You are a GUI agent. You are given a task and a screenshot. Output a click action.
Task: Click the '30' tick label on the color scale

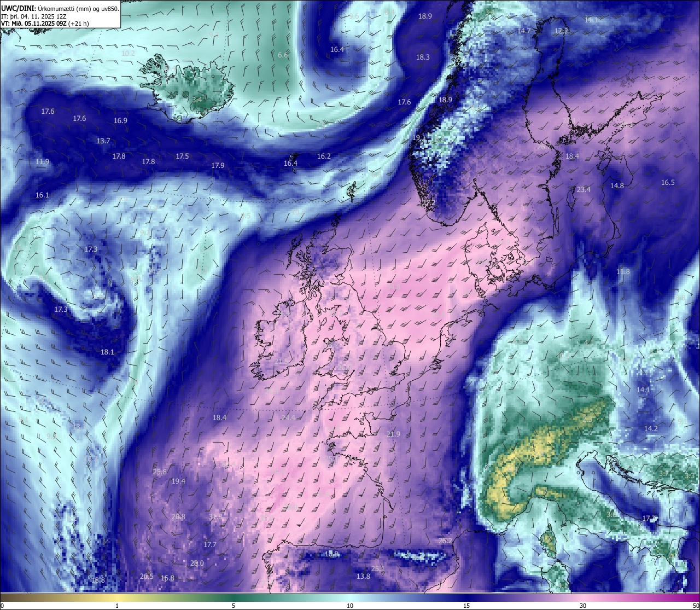pos(583,606)
